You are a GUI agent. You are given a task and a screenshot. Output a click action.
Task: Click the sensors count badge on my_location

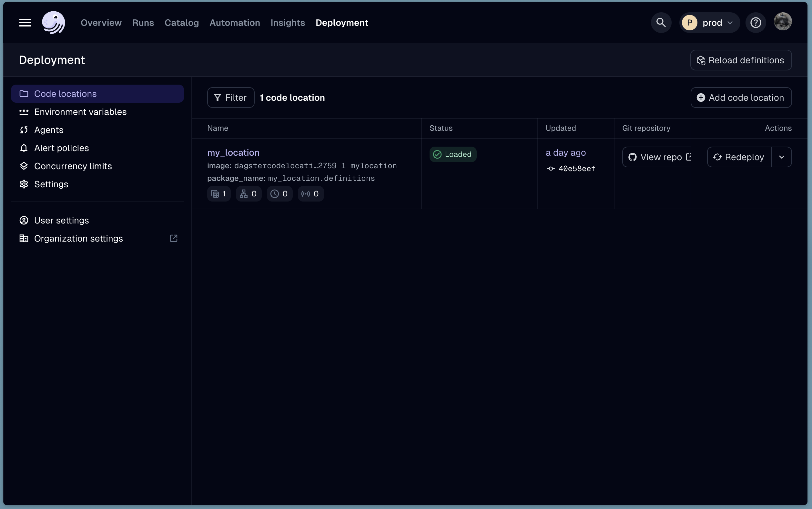click(310, 193)
